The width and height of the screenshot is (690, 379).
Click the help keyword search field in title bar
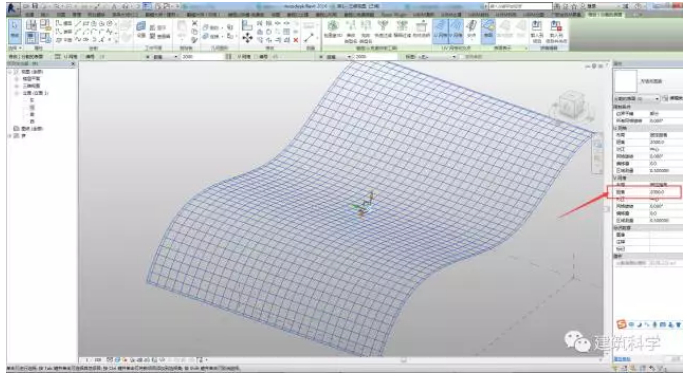[520, 6]
